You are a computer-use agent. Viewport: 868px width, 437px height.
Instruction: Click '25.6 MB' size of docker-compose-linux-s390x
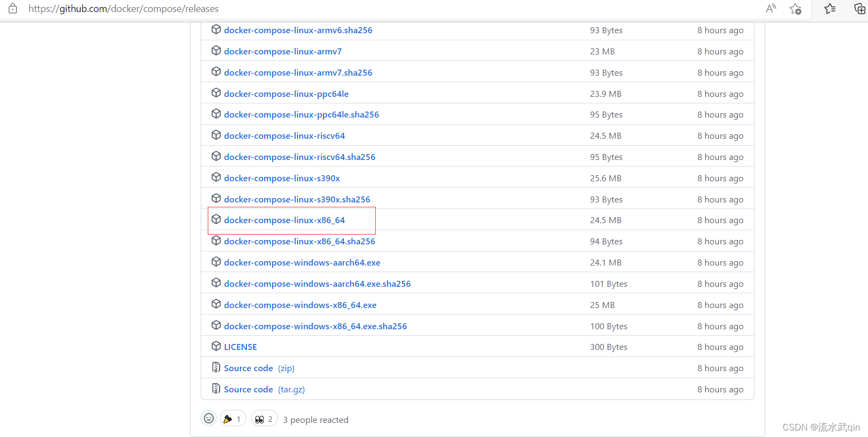[x=606, y=179]
